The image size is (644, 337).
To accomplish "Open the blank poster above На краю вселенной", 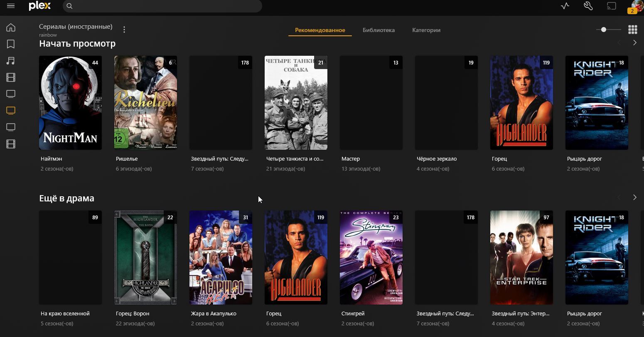I will (x=70, y=258).
